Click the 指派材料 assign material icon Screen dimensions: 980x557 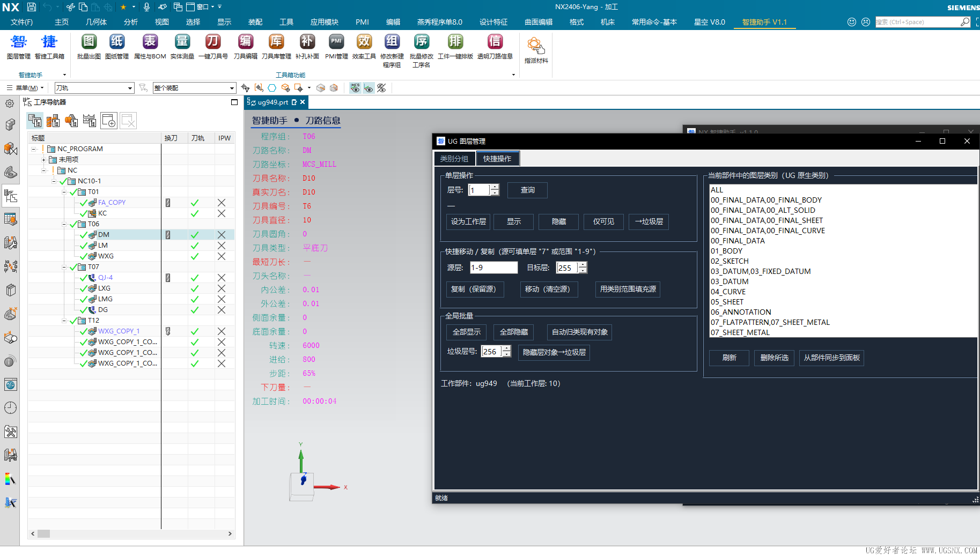(x=536, y=50)
